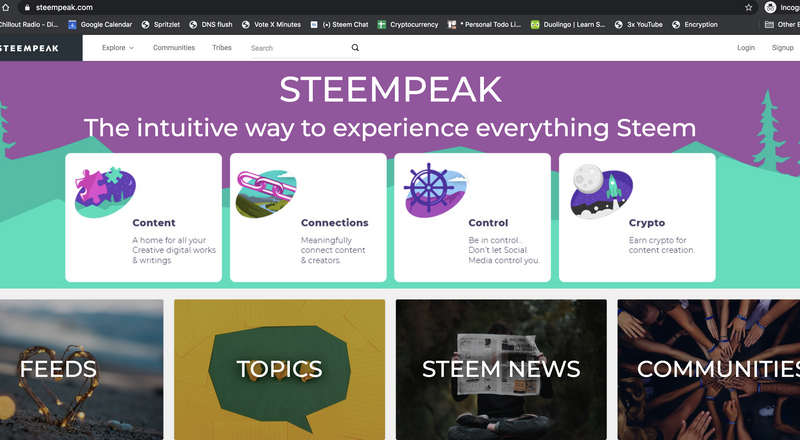Screen dimensions: 800x440
Task: Open the Other Bookmarks folder
Action: (x=782, y=25)
